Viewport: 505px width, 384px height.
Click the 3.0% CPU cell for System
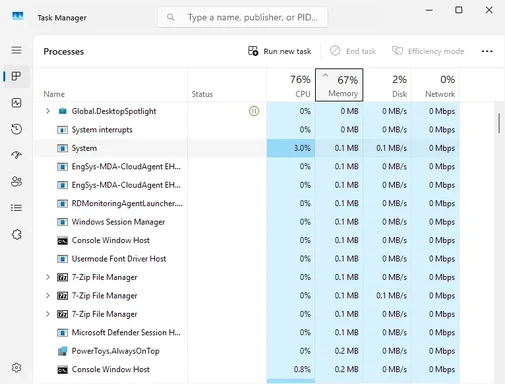(x=291, y=148)
